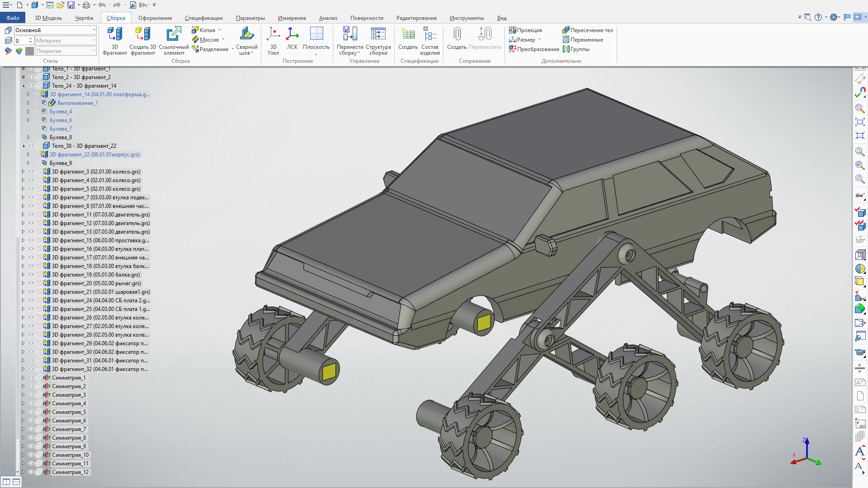Screen dimensions: 868x488
Task: Click the ЛСК coordinate system icon
Action: [292, 34]
